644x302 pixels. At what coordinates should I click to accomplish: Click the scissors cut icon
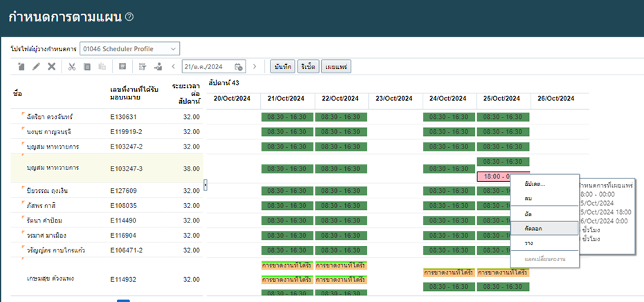(x=71, y=66)
